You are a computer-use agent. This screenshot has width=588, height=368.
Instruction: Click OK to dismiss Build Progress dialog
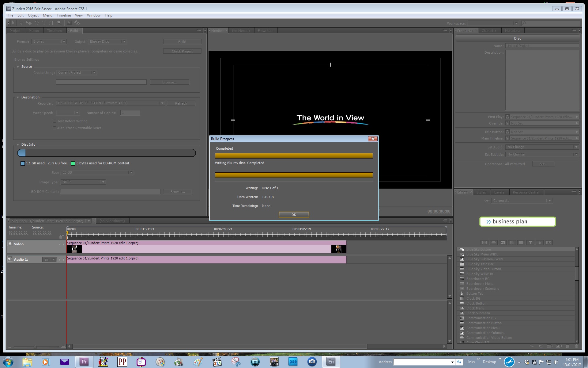tap(294, 215)
